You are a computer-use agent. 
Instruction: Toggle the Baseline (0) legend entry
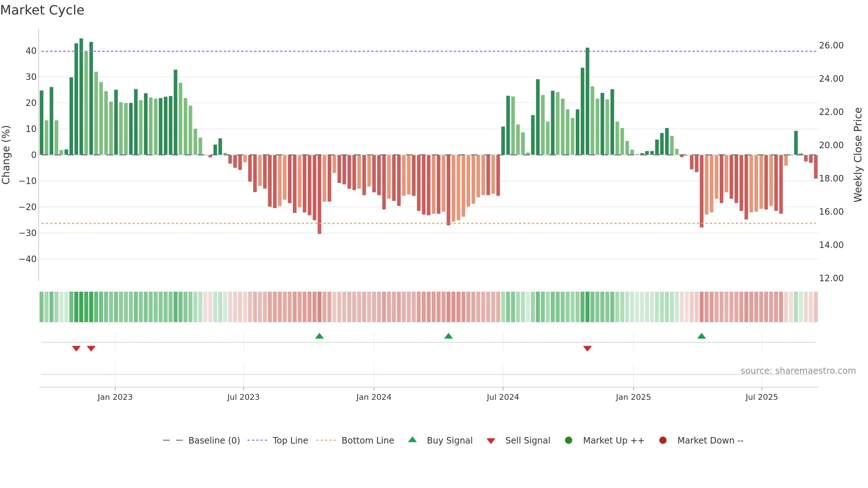201,440
